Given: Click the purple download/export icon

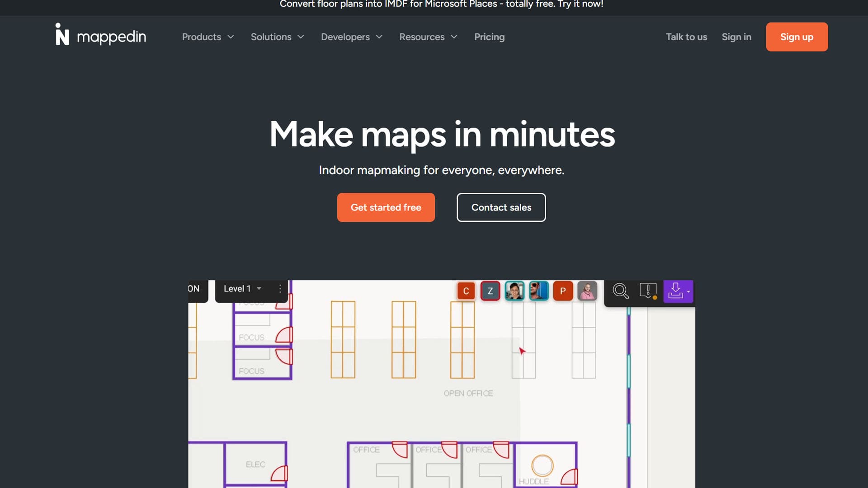Looking at the screenshot, I should pyautogui.click(x=675, y=291).
